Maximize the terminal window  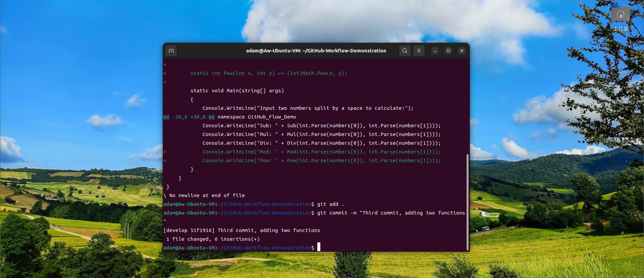(448, 51)
